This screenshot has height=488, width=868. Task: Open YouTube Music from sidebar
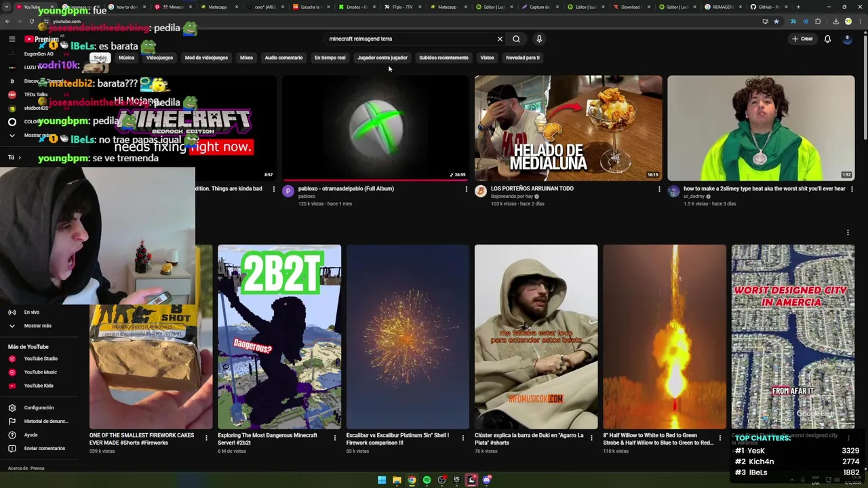pyautogui.click(x=41, y=372)
